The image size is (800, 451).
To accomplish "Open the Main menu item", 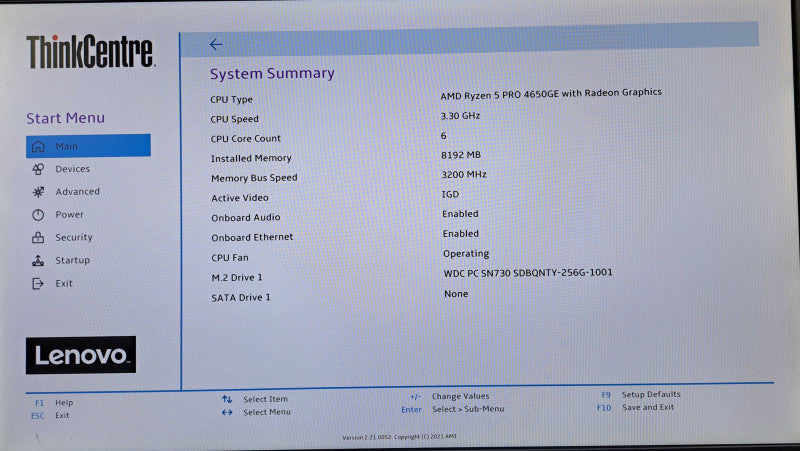I will point(88,145).
